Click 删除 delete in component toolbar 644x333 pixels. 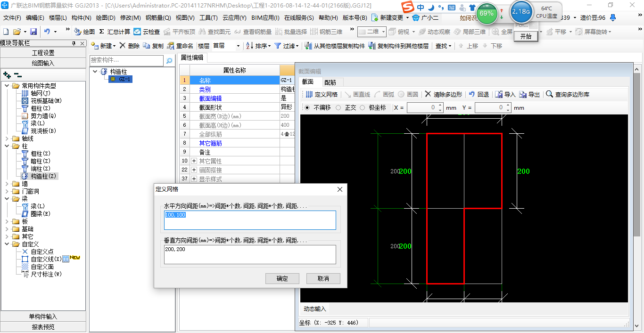click(130, 46)
